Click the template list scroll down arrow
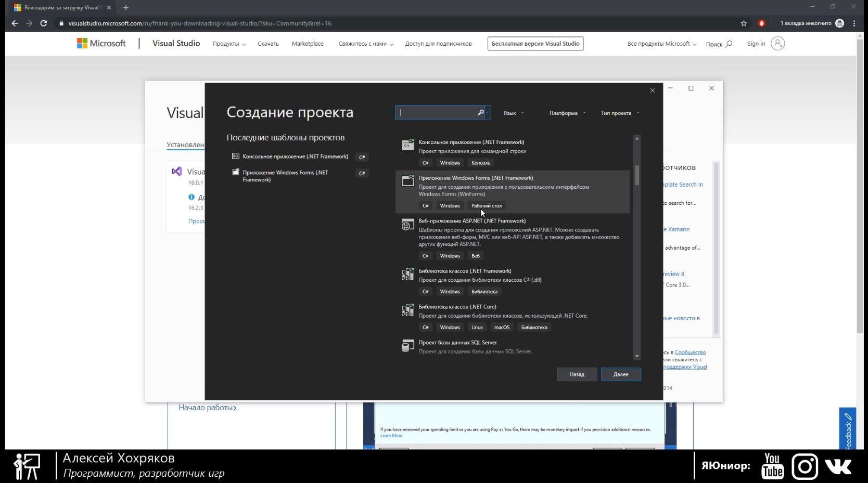The image size is (868, 483). (637, 356)
